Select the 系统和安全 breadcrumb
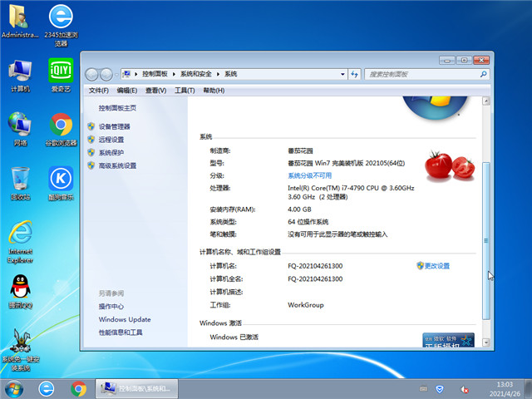 tap(196, 74)
